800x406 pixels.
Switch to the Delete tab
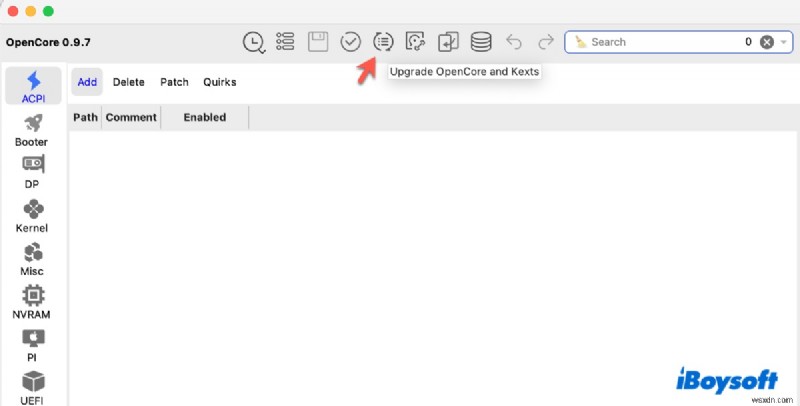pos(129,82)
